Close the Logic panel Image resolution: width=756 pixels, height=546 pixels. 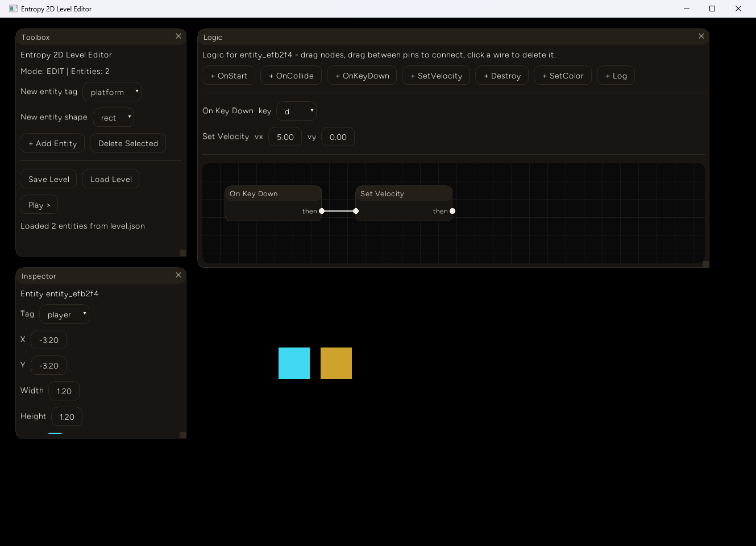point(701,36)
